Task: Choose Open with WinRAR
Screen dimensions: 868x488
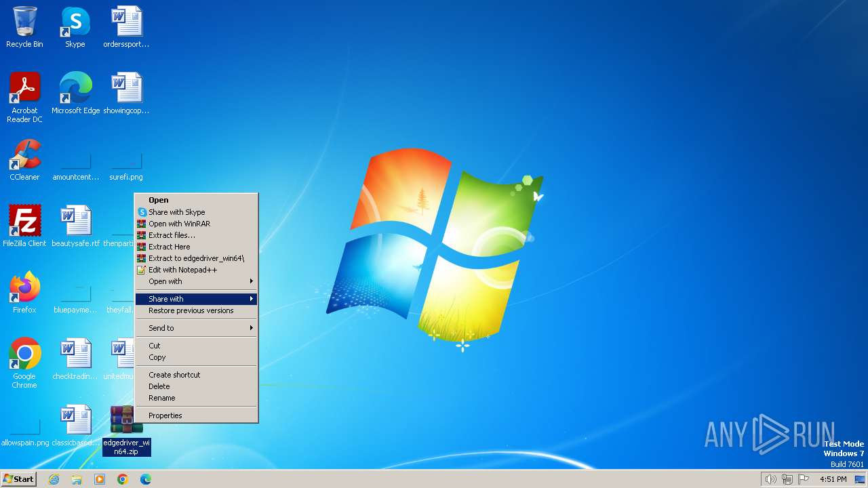Action: pyautogui.click(x=197, y=224)
